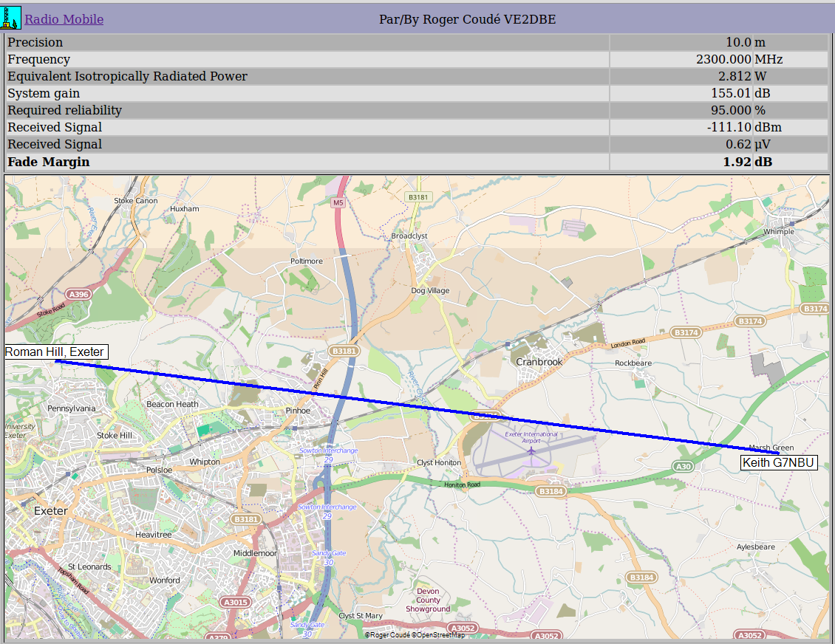Click the Devon County Showground label
Image resolution: width=835 pixels, height=644 pixels.
point(428,600)
